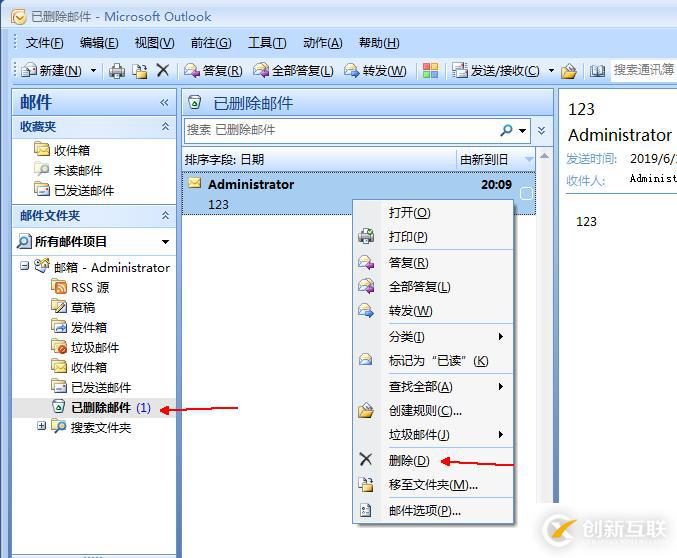Click the 由新到旧 sort order header
This screenshot has width=677, height=558.
pos(496,159)
